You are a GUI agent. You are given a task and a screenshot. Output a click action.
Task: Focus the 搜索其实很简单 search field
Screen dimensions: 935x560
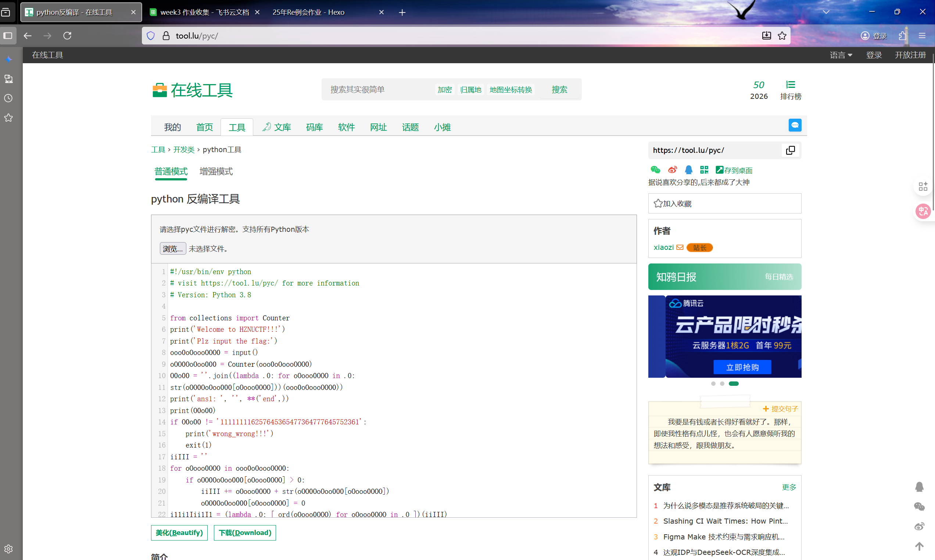pyautogui.click(x=377, y=90)
